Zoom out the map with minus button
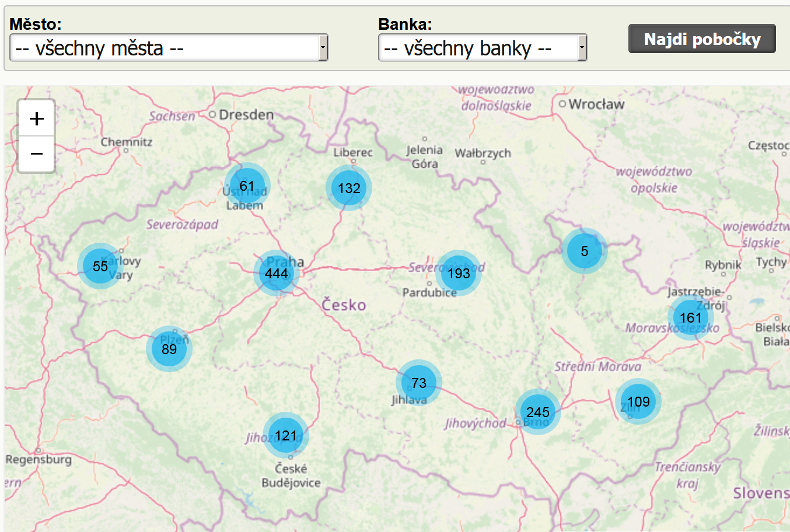Viewport: 790px width, 532px height. click(x=37, y=154)
